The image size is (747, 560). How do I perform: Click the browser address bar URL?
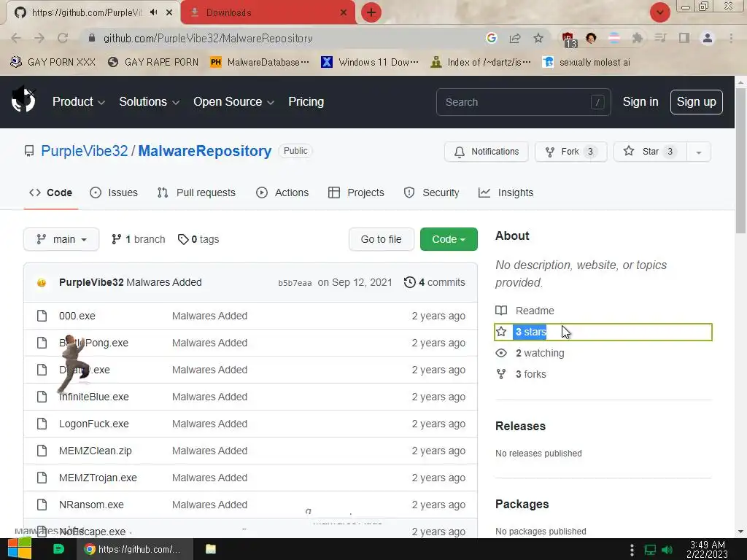pos(208,38)
